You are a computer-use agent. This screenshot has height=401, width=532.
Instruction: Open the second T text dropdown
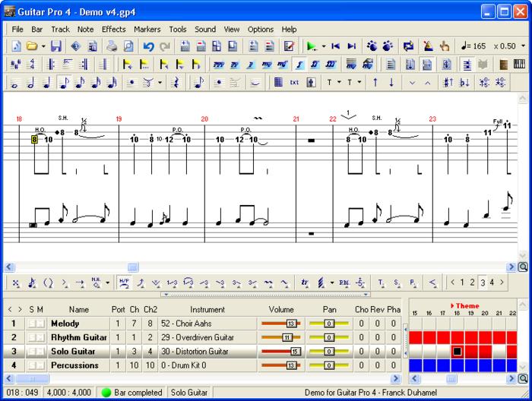(x=359, y=82)
